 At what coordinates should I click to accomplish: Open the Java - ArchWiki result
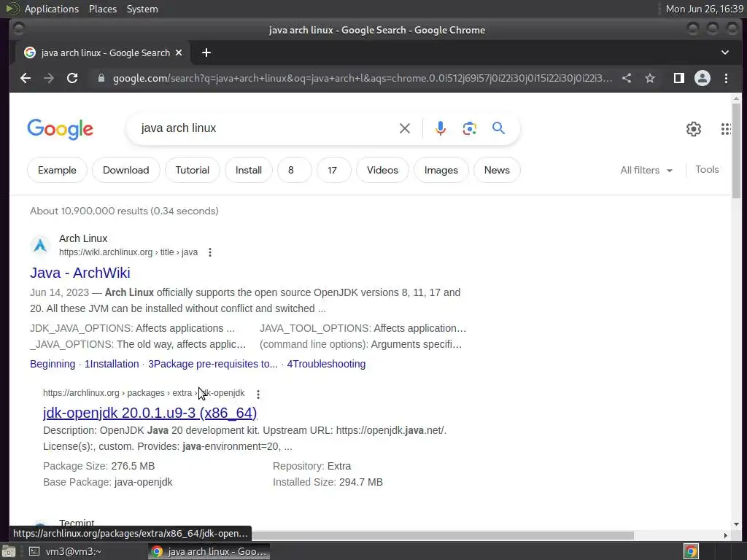click(80, 273)
